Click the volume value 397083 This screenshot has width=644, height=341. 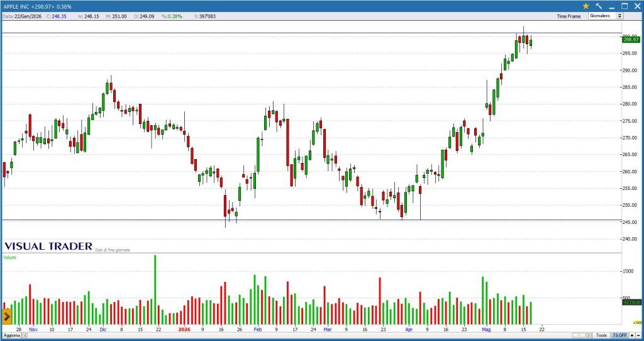tap(208, 16)
